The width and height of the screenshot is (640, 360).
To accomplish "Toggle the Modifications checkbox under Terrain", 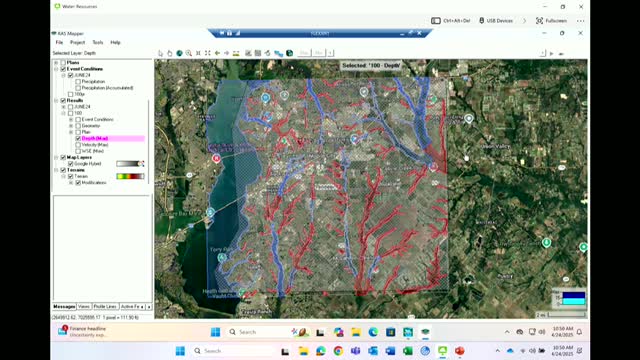I will click(78, 182).
